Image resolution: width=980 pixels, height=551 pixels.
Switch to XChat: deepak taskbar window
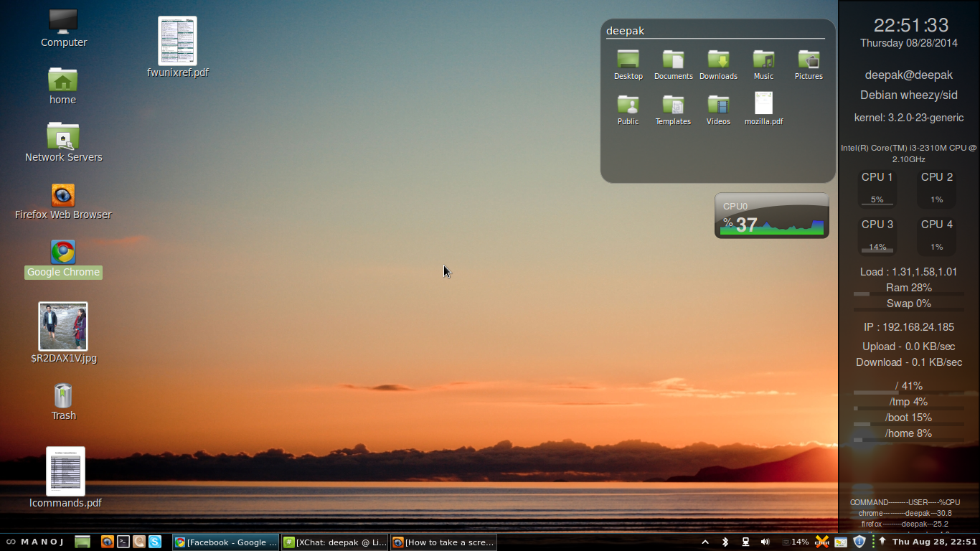click(334, 542)
